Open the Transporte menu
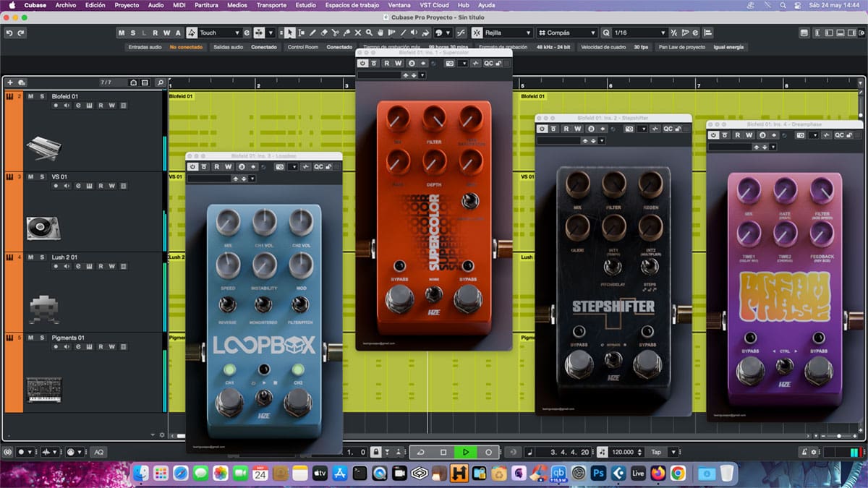This screenshot has height=488, width=868. tap(271, 5)
